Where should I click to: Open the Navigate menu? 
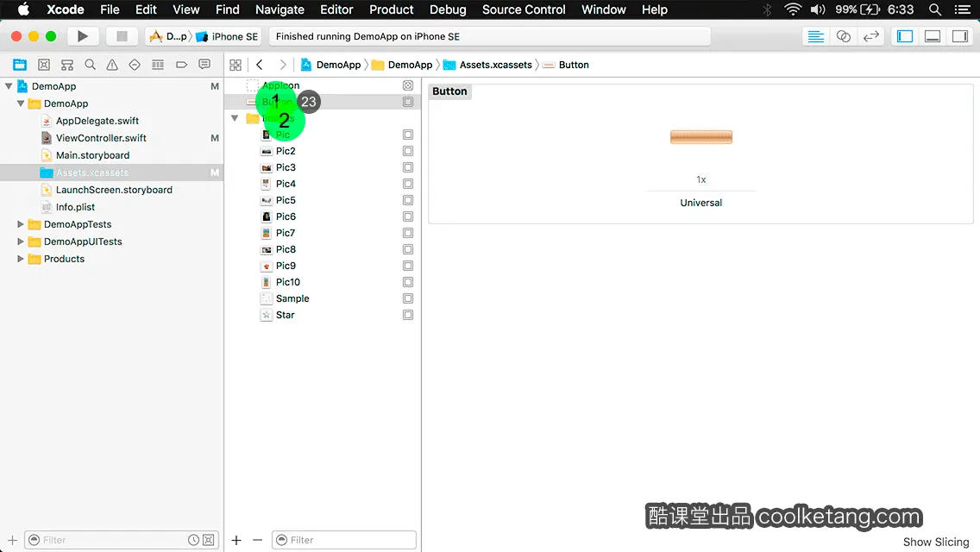pos(280,9)
